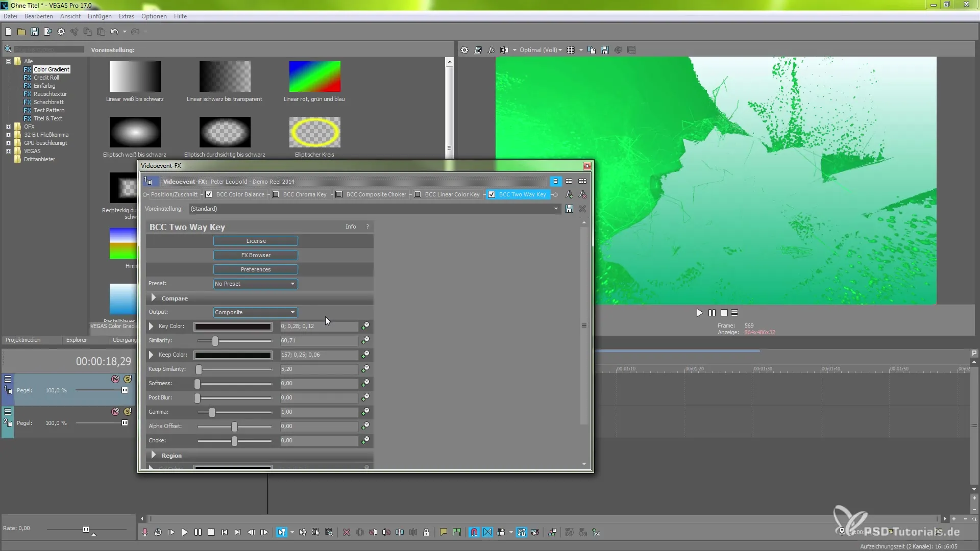
Task: Open the Bearbeiten menu
Action: [x=39, y=16]
